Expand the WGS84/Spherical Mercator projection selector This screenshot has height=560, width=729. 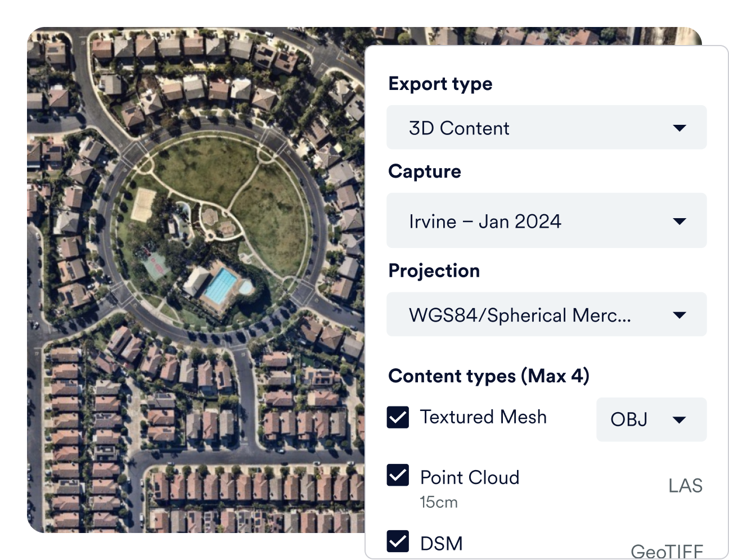coord(546,314)
